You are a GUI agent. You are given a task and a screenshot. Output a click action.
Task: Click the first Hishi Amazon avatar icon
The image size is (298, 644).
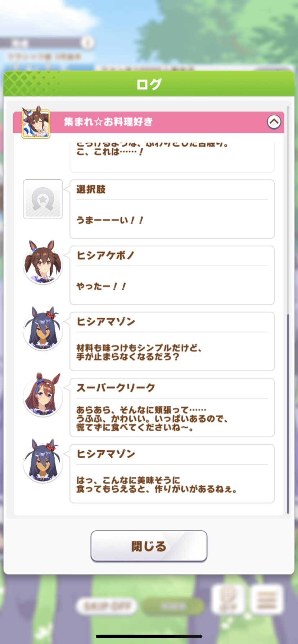(x=43, y=328)
